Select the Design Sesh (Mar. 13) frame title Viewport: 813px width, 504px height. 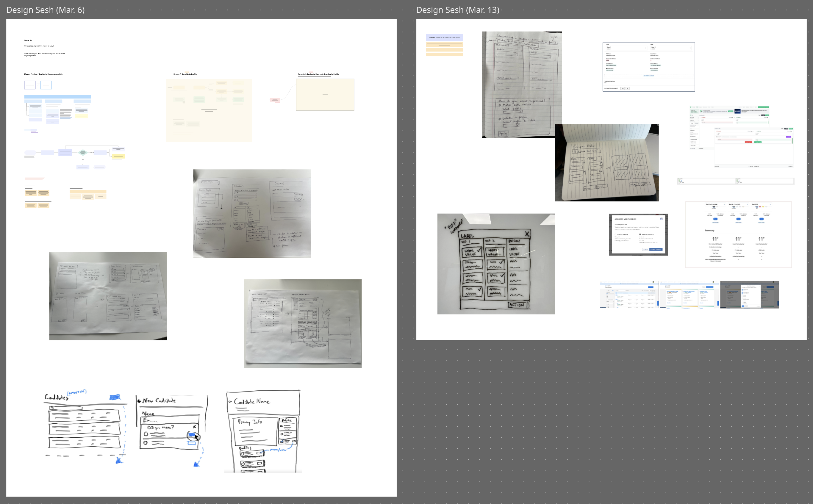(457, 10)
